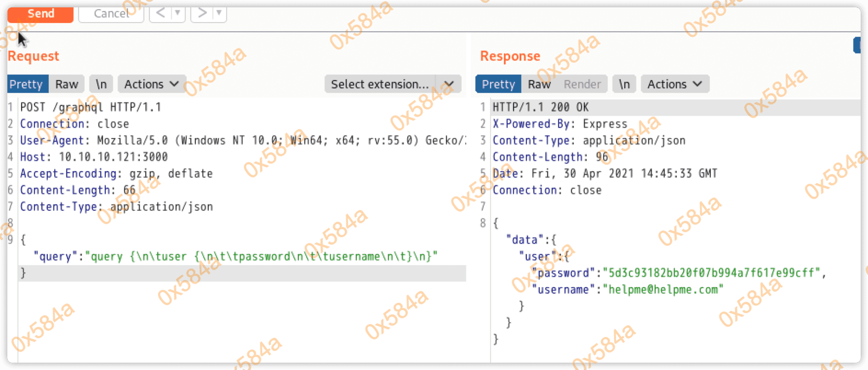
Task: Expand the Select extension combo box
Action: tap(449, 84)
